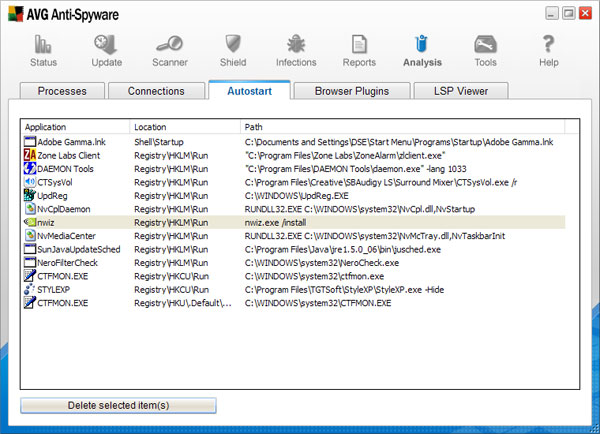The width and height of the screenshot is (600, 434).
Task: Click the NvCplDaemon entry icon
Action: tap(29, 209)
